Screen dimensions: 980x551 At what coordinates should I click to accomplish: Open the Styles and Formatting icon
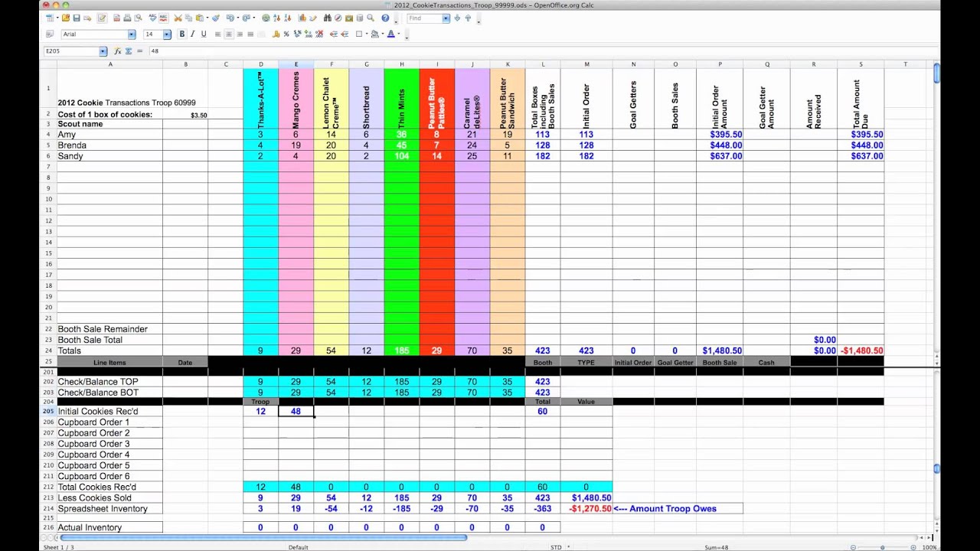click(x=50, y=34)
